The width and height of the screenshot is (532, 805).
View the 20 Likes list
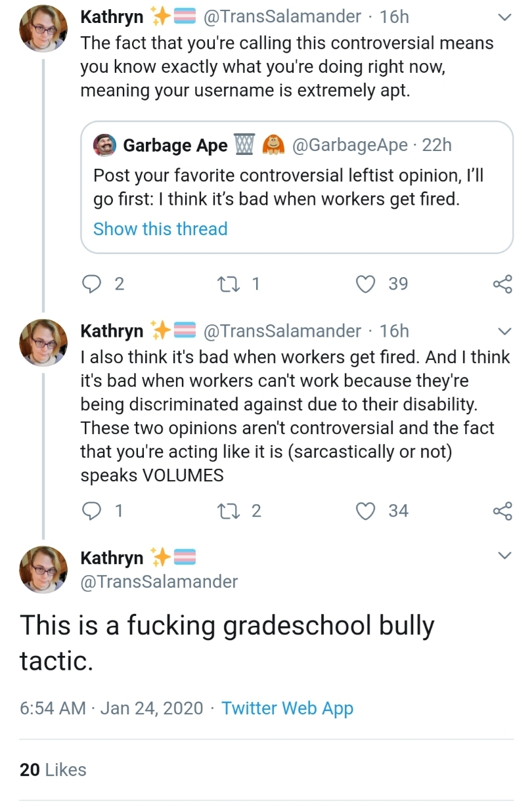(x=53, y=770)
